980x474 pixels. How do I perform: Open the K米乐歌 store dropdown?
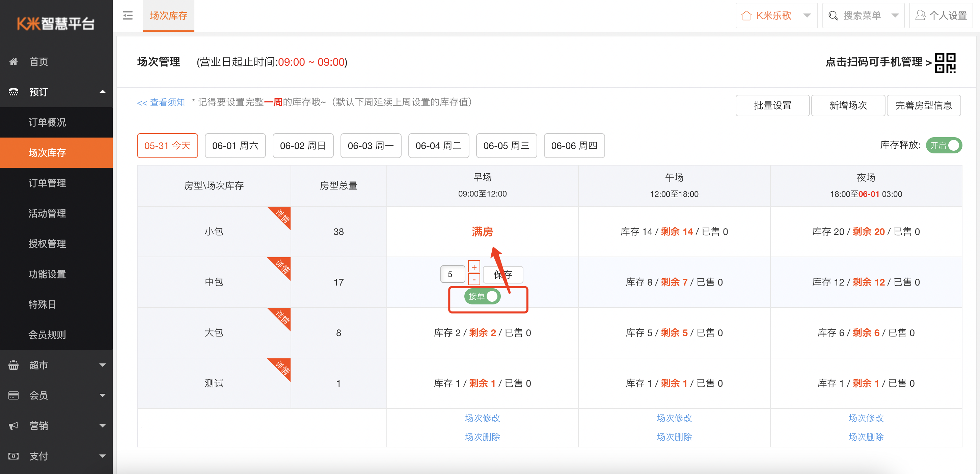[x=777, y=16]
